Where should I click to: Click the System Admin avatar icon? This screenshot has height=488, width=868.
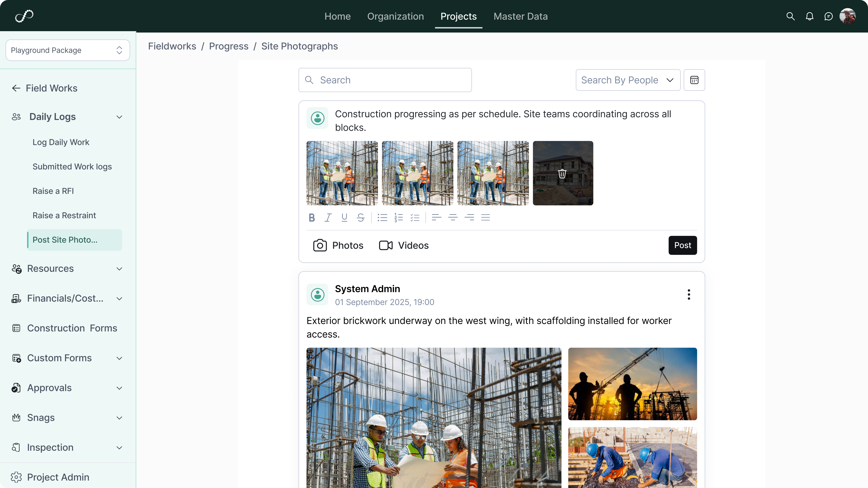tap(317, 294)
